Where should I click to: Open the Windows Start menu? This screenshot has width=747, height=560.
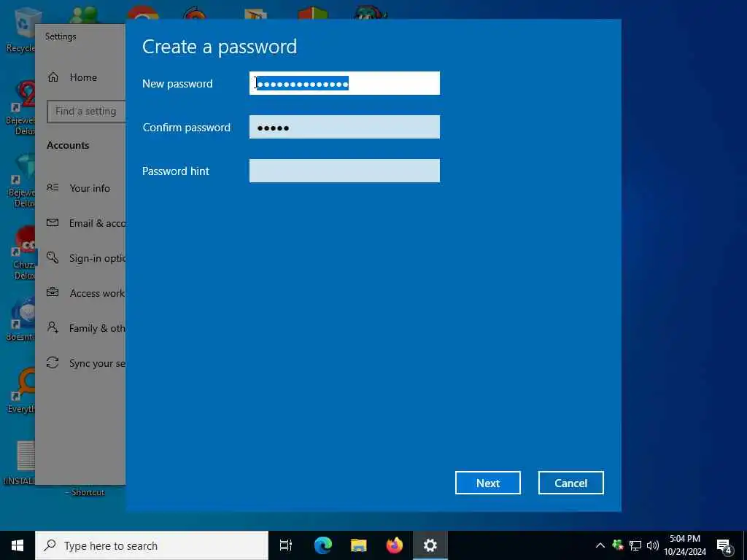pyautogui.click(x=18, y=545)
